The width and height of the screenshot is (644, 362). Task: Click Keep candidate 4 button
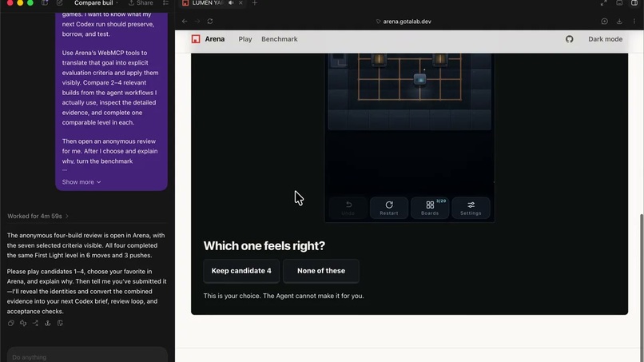click(241, 271)
